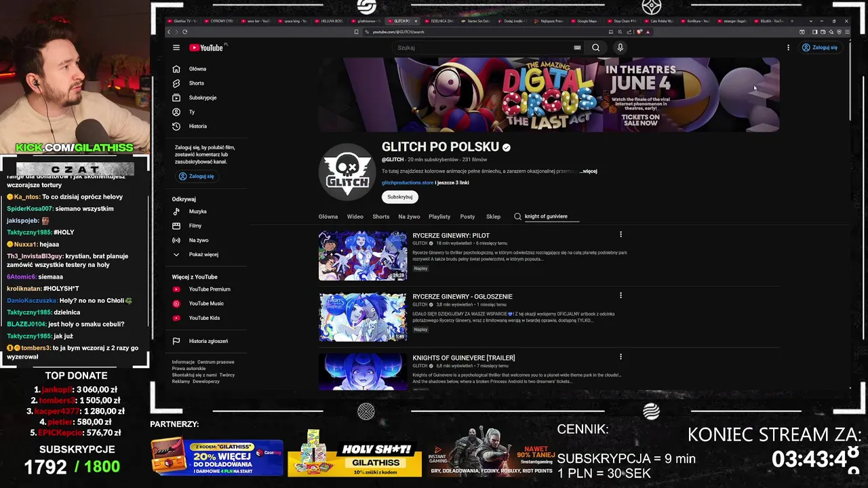868x488 pixels.
Task: Switch to the Playlisty tab
Action: click(439, 216)
